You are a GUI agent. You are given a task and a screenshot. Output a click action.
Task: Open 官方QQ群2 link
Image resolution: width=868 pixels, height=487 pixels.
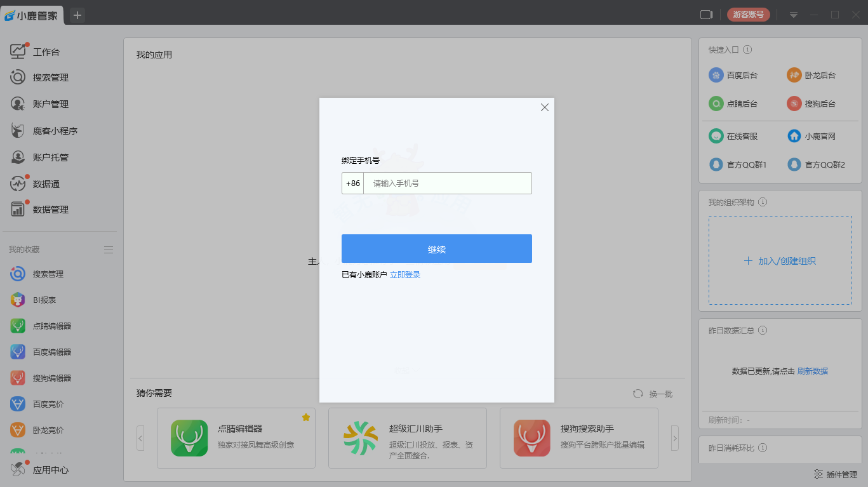(817, 164)
